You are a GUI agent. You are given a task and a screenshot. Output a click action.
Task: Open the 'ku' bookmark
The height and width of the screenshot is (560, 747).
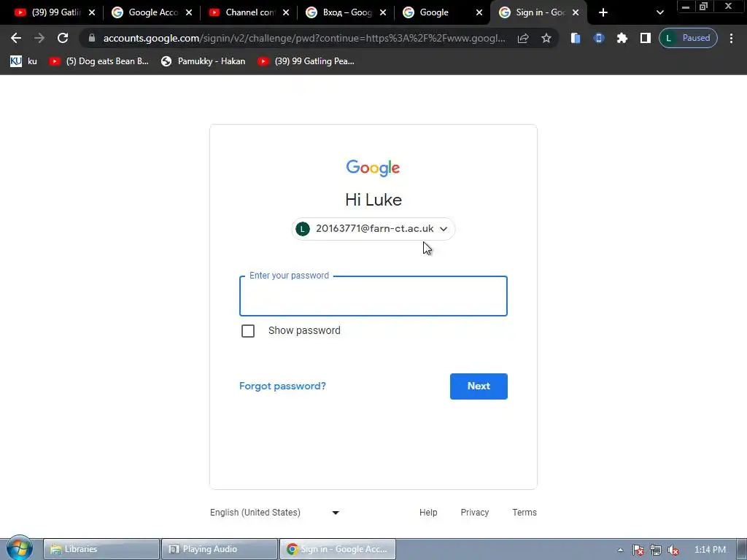point(23,61)
